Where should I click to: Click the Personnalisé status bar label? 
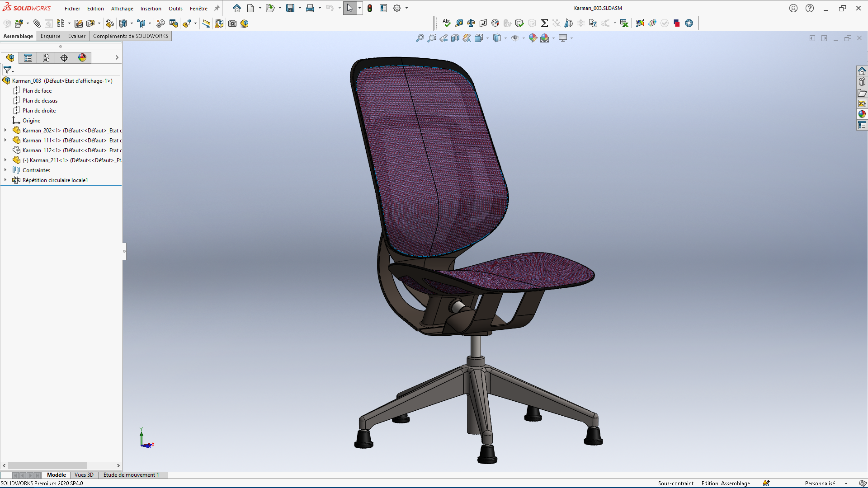coord(820,483)
